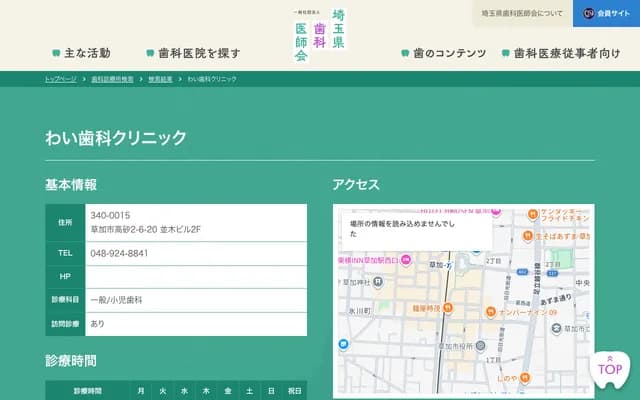Return to 検索結果 via breadcrumb

click(160, 78)
